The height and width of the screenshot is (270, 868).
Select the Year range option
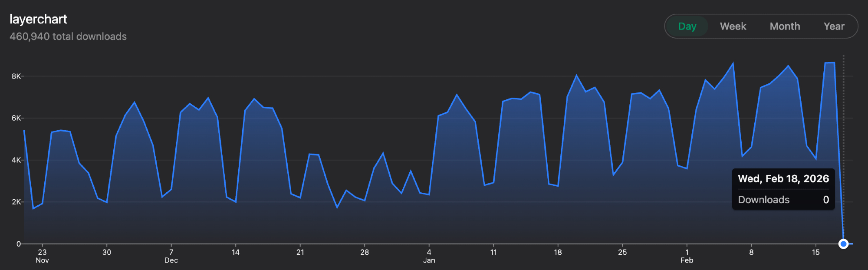point(834,26)
